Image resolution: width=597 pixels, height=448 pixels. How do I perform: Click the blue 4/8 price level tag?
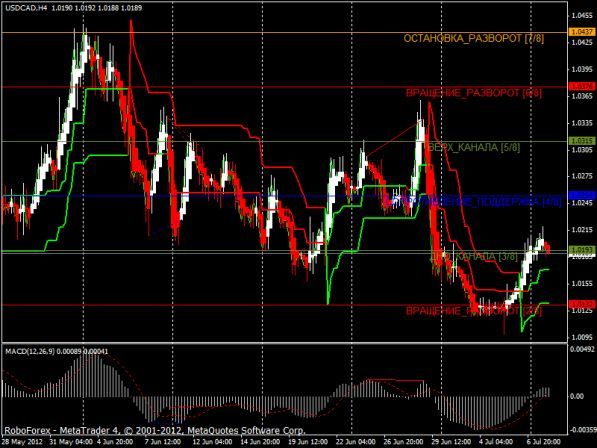click(582, 195)
